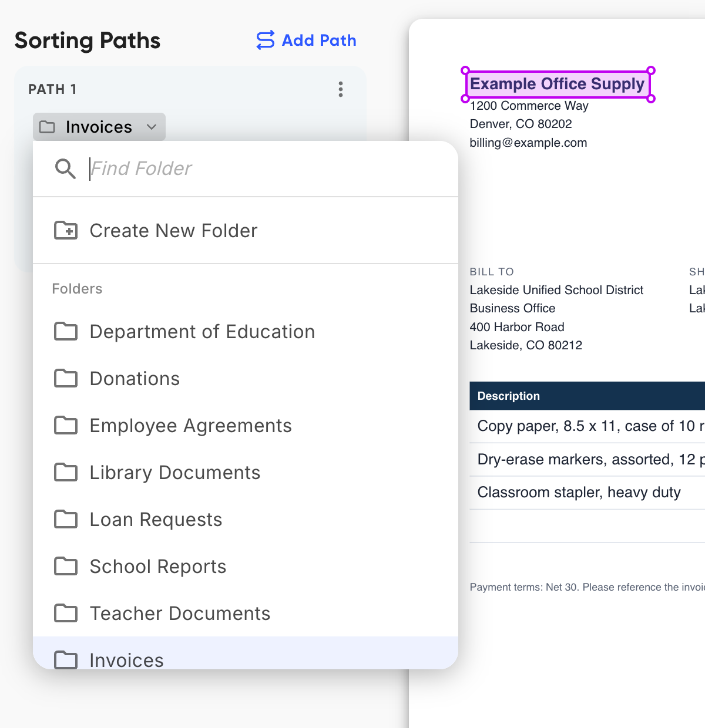Screen dimensions: 705x728
Task: Click the '1200 Commerce Way' address line
Action: pos(529,106)
